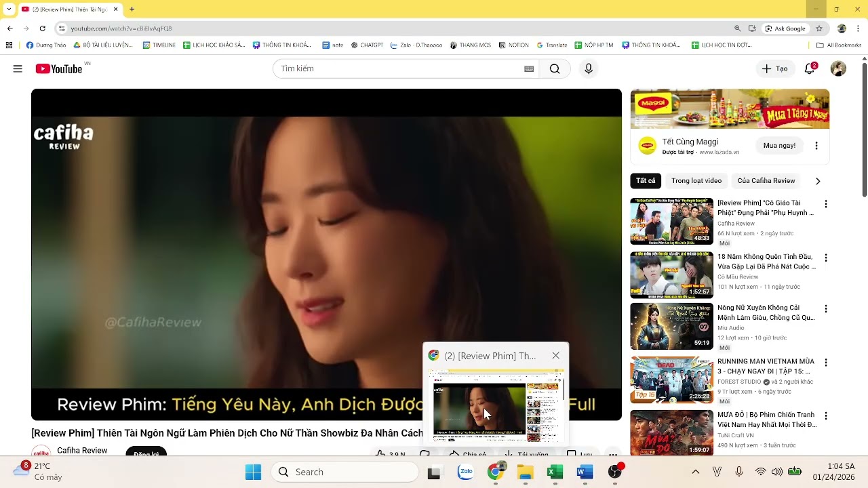
Task: Open the All Bookmarks folder
Action: (x=839, y=45)
